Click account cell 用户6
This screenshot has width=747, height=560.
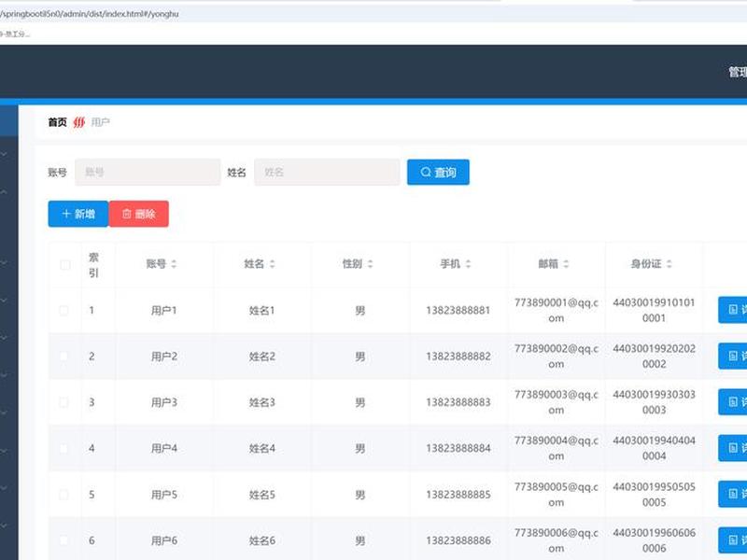tap(164, 540)
